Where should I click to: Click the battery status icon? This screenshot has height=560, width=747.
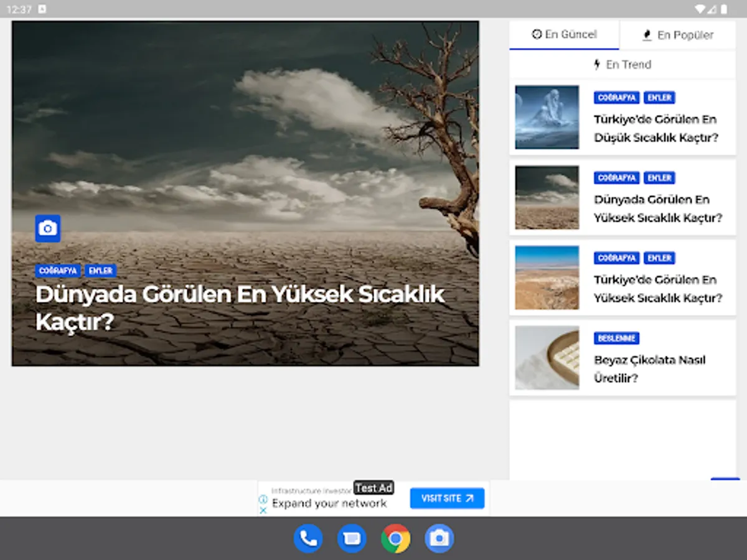(724, 9)
